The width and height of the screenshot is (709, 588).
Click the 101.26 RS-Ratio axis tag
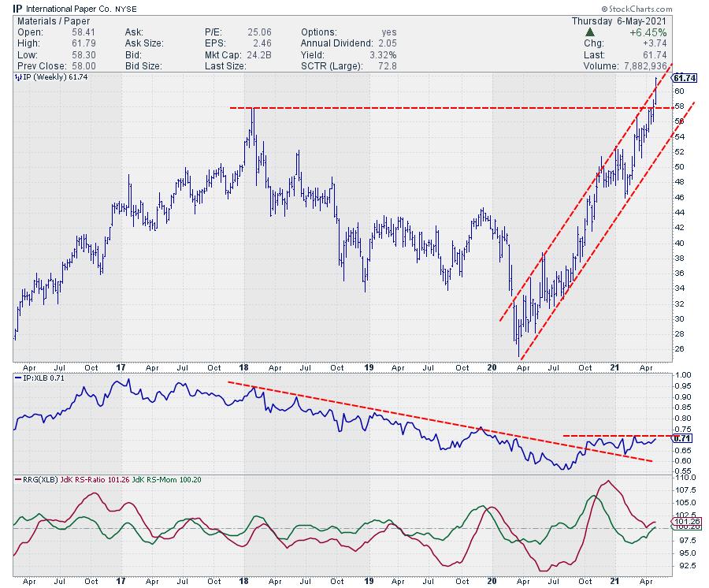[x=684, y=522]
